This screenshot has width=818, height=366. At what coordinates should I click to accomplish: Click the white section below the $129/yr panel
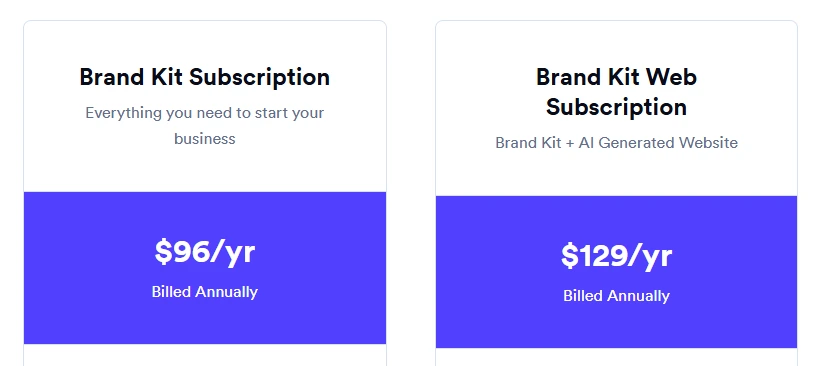point(616,357)
